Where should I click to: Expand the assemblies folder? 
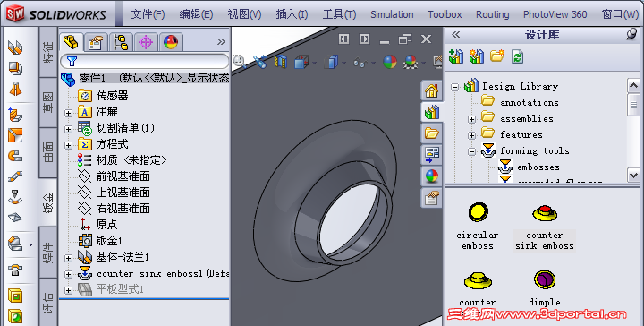[471, 120]
